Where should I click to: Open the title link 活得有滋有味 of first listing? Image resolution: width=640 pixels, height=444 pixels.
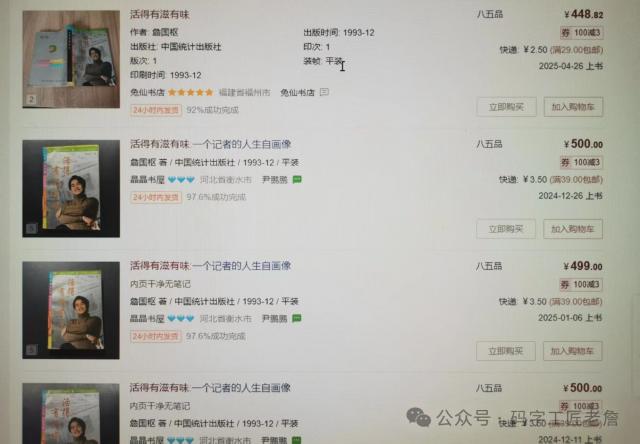(160, 14)
